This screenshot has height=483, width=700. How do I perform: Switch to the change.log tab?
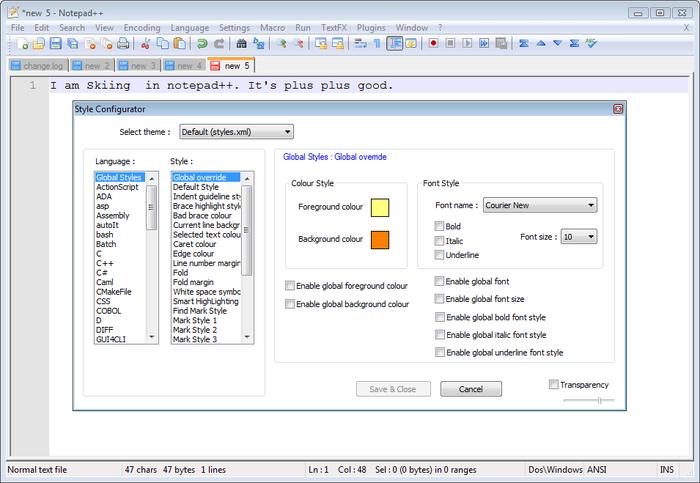coord(38,66)
